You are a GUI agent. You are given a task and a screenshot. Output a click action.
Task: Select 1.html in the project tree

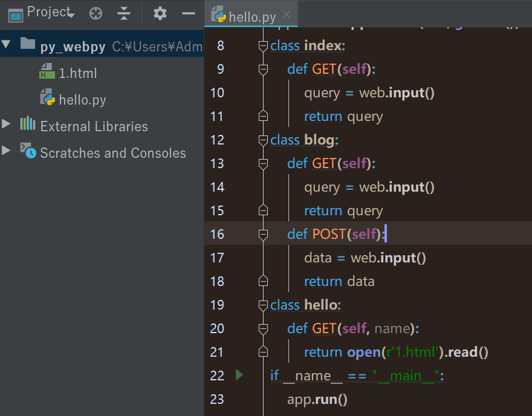(77, 73)
